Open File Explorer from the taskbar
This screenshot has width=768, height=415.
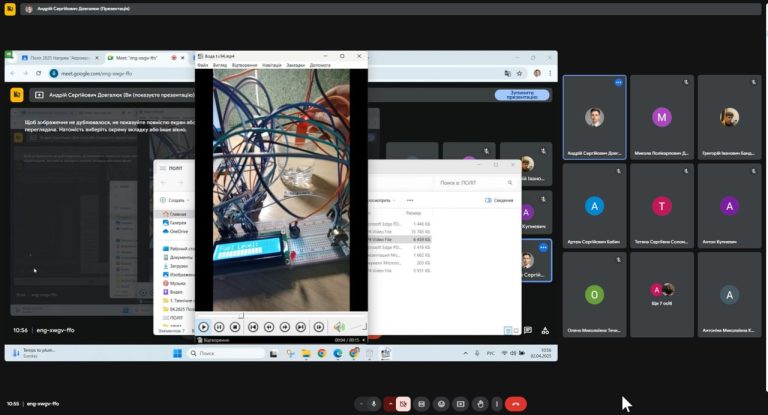click(x=306, y=353)
